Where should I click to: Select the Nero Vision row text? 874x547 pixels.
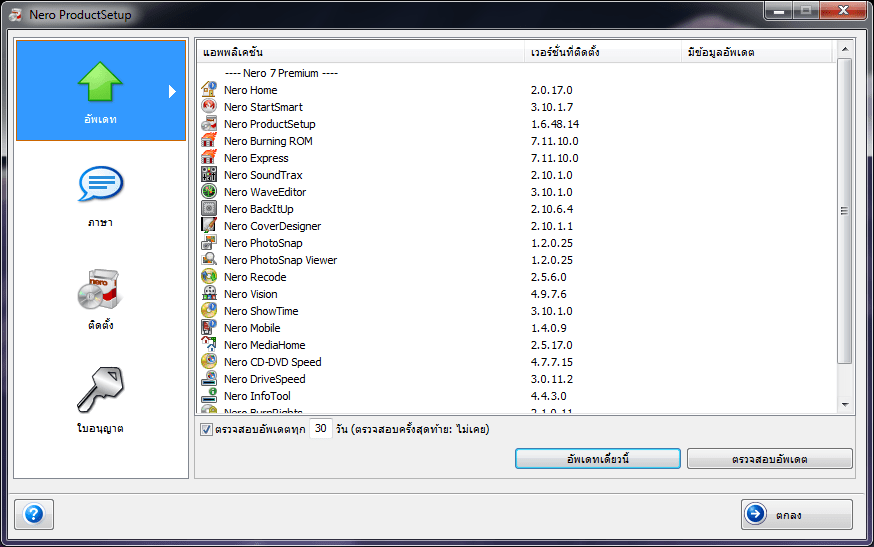click(x=250, y=294)
